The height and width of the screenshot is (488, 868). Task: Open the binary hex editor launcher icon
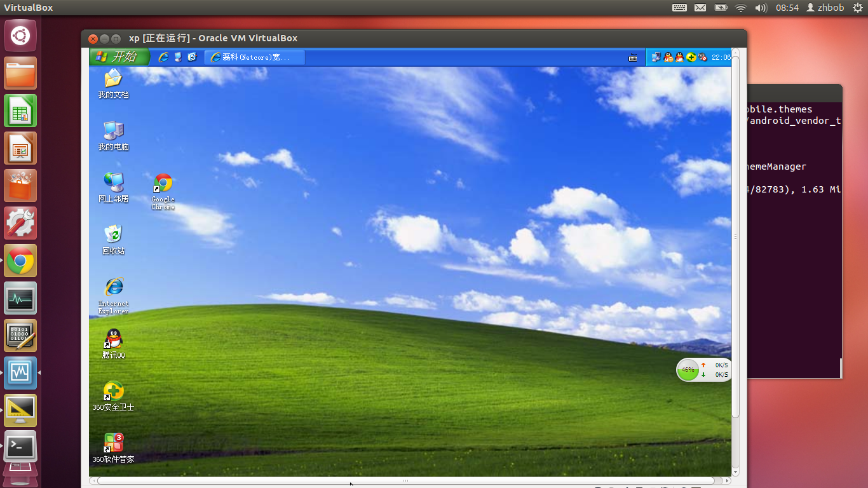point(20,335)
